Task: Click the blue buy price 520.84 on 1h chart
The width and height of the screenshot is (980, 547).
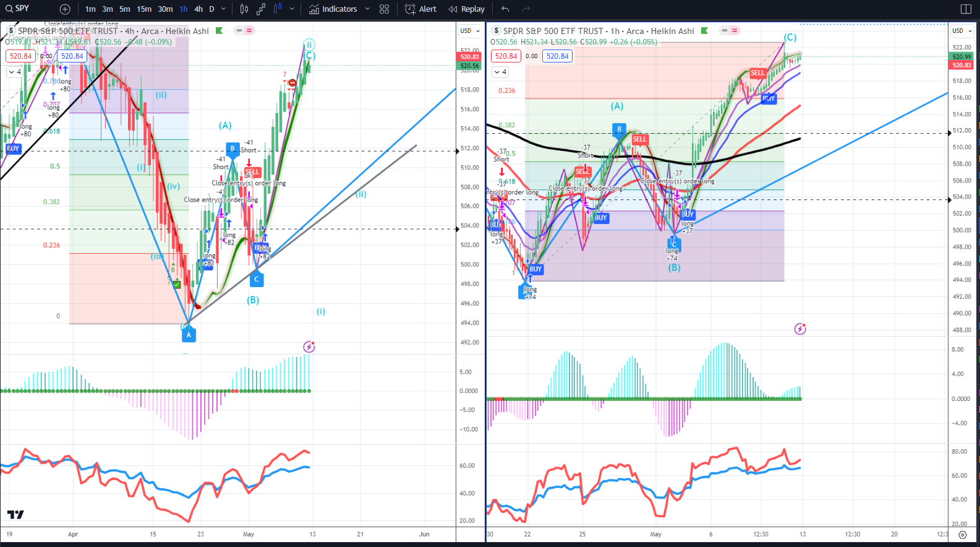Action: coord(558,56)
